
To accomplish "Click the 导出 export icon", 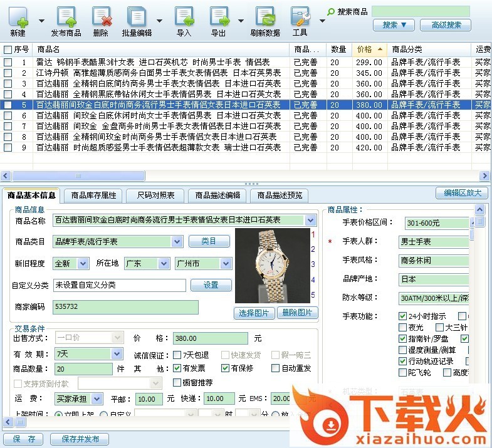I will click(x=218, y=18).
